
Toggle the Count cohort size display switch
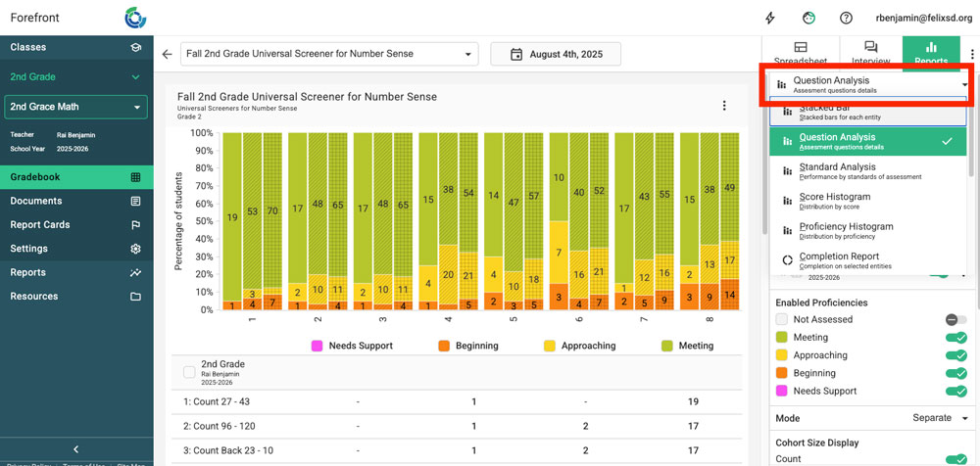pyautogui.click(x=956, y=459)
